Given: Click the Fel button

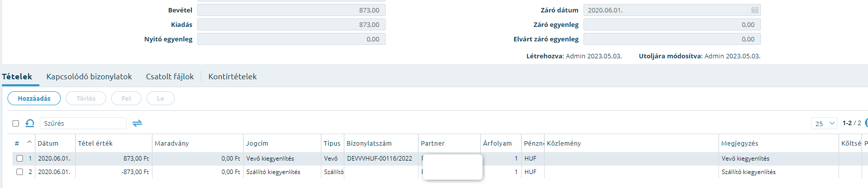Looking at the screenshot, I should click(126, 98).
